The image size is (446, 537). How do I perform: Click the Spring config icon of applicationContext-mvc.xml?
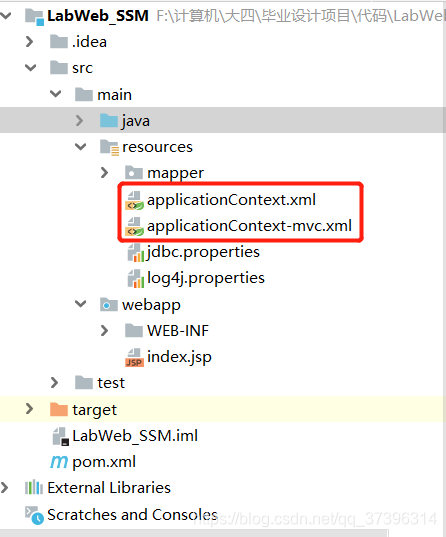point(135,227)
